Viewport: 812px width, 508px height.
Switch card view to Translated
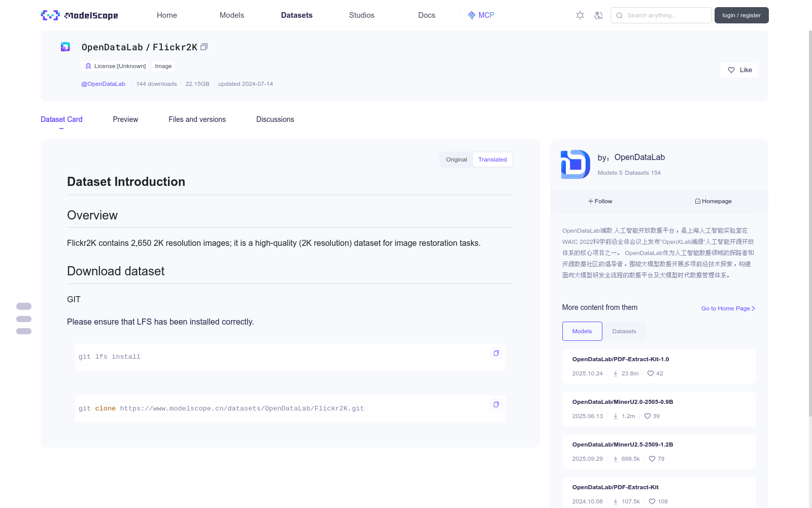[492, 160]
